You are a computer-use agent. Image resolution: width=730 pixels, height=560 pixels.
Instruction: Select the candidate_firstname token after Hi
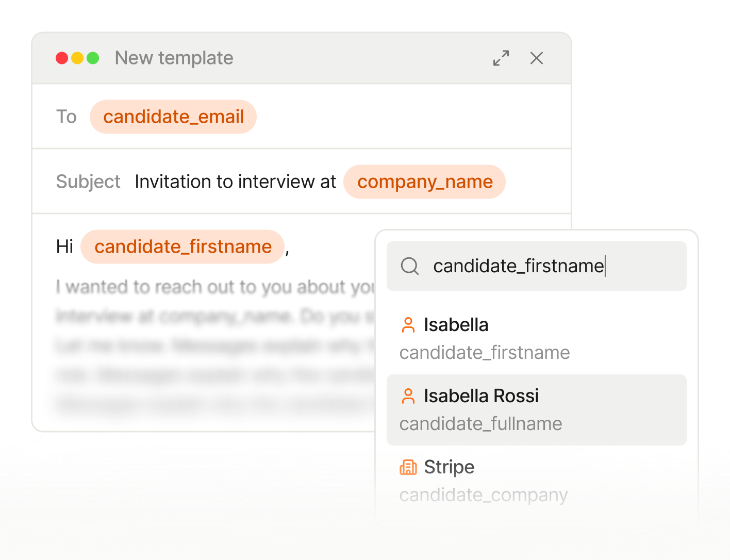click(182, 246)
